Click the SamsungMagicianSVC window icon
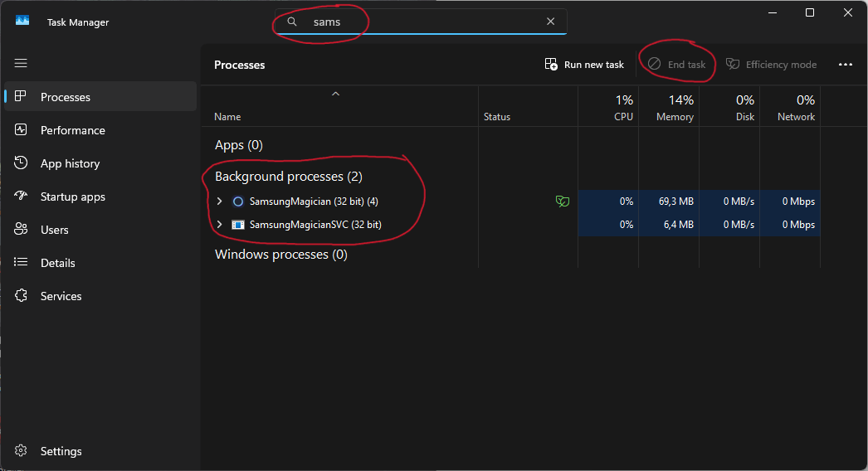Image resolution: width=868 pixels, height=471 pixels. pos(238,225)
